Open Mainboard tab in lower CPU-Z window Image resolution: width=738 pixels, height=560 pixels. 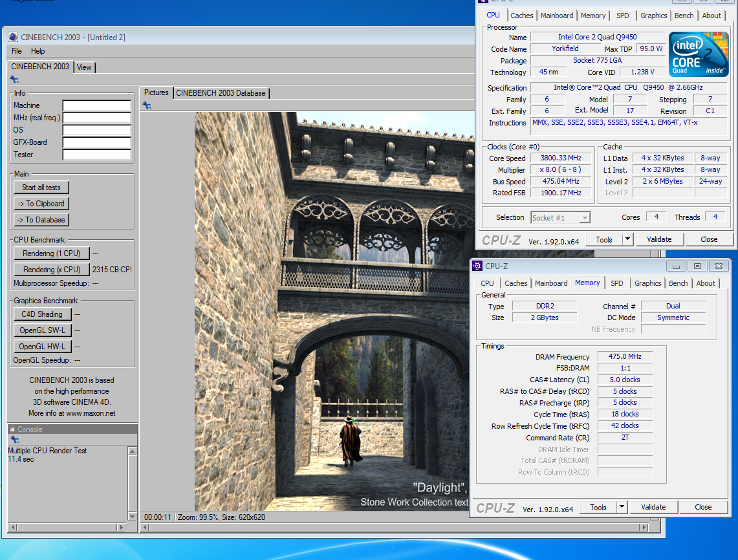[551, 283]
